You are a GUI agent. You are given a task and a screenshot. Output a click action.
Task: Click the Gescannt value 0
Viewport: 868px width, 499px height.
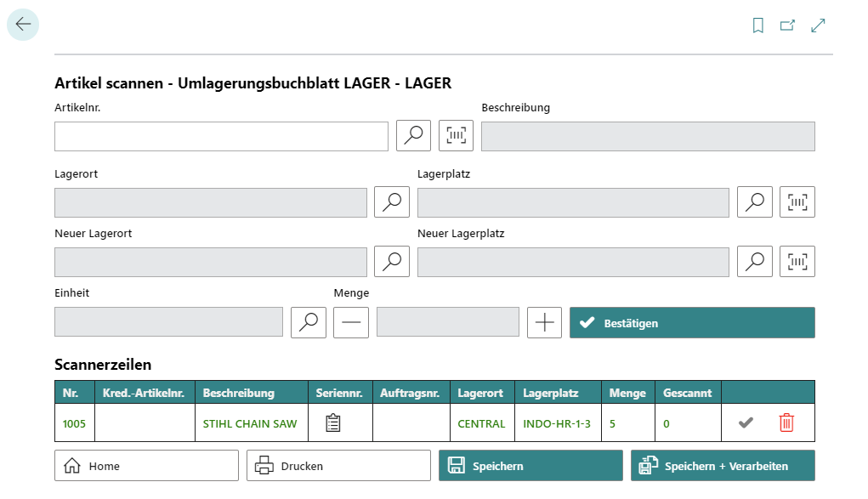667,423
